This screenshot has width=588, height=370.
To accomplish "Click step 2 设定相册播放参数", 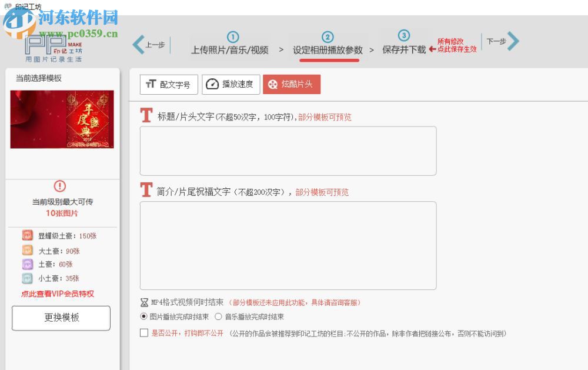I will [x=328, y=49].
